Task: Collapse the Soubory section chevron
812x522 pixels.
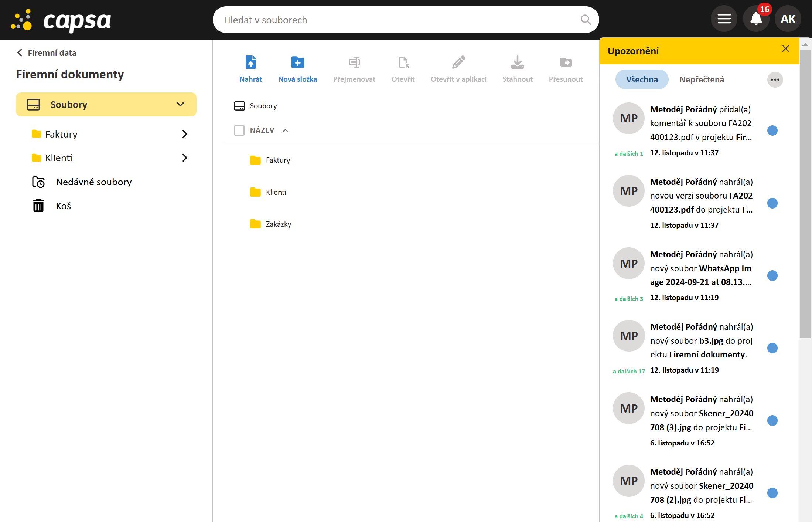Action: coord(180,104)
